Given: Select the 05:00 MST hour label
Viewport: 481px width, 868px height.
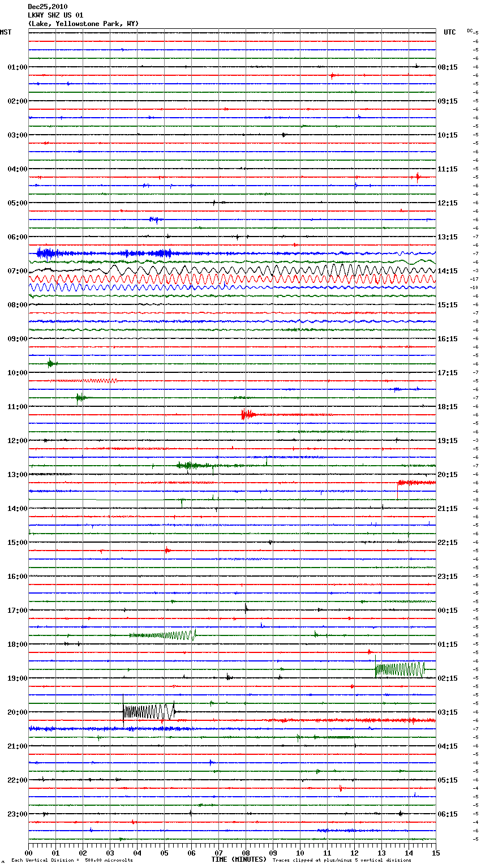Looking at the screenshot, I should click(x=18, y=203).
